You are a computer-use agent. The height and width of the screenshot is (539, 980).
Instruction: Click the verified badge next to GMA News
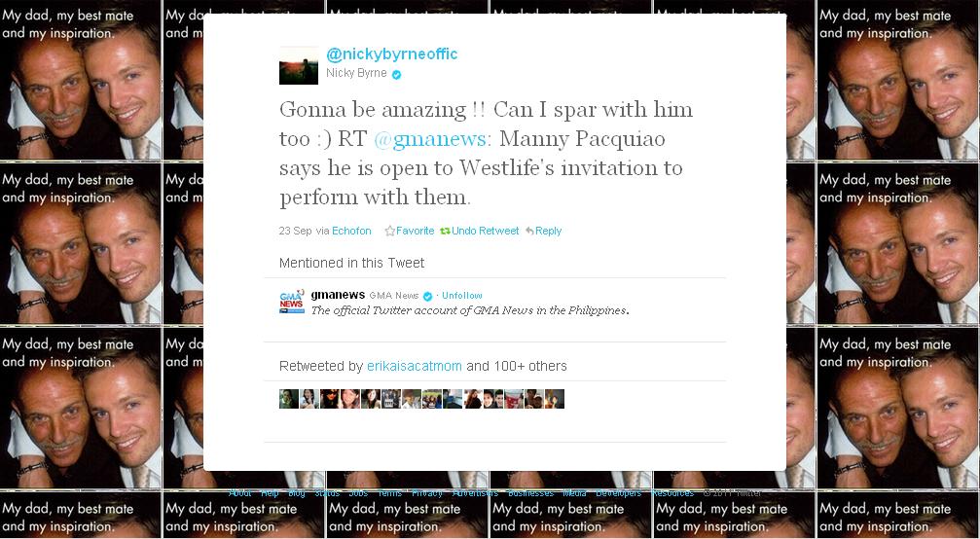(427, 296)
